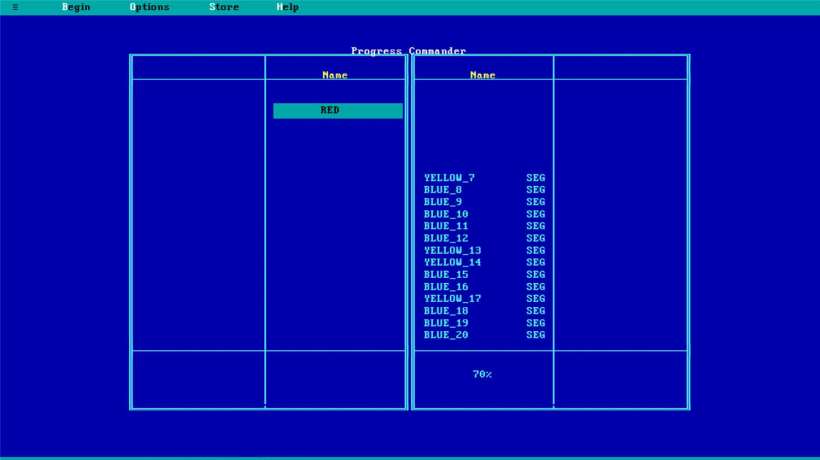The height and width of the screenshot is (460, 820).
Task: Pick the BLUE_10 file entry
Action: pyautogui.click(x=446, y=214)
